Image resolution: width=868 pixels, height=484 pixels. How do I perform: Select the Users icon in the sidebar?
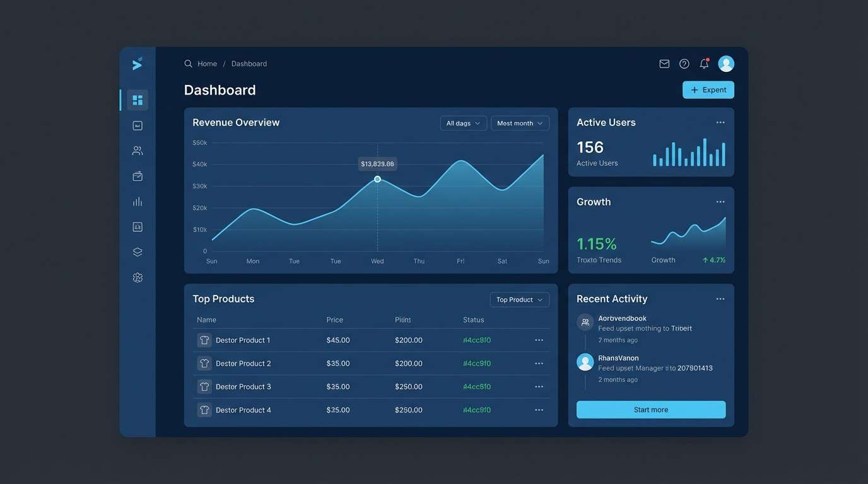coord(137,150)
